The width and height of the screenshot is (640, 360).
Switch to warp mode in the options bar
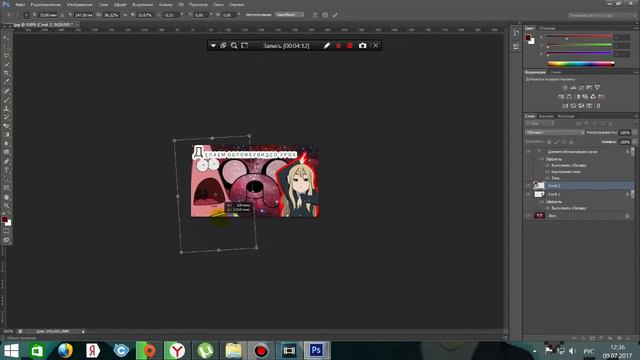pyautogui.click(x=315, y=15)
